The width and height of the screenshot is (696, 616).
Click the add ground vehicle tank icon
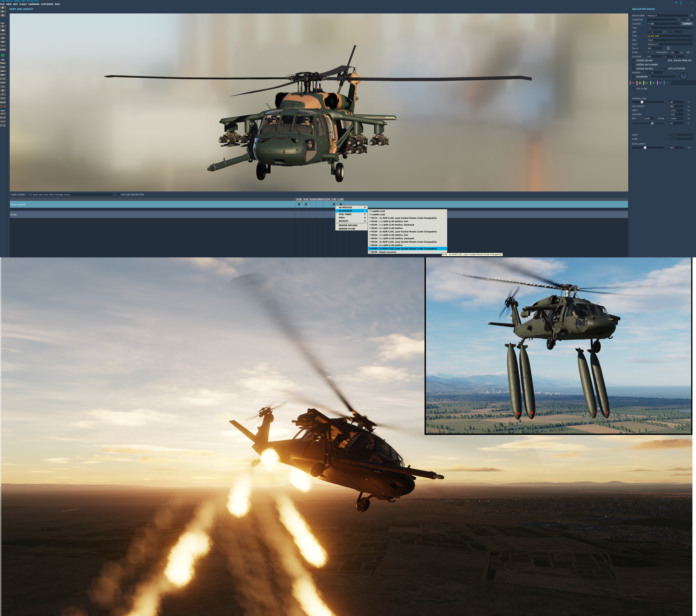click(3, 75)
